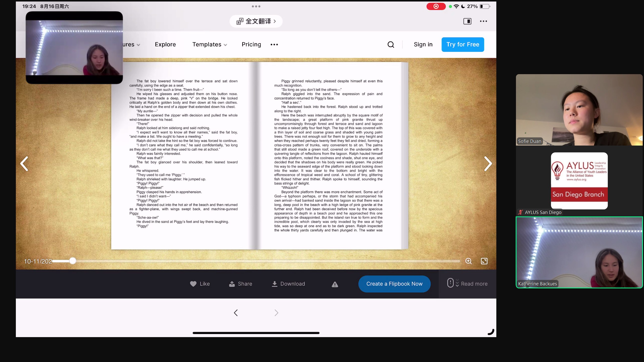644x362 pixels.
Task: Like this flipbook with the heart icon
Action: click(193, 284)
